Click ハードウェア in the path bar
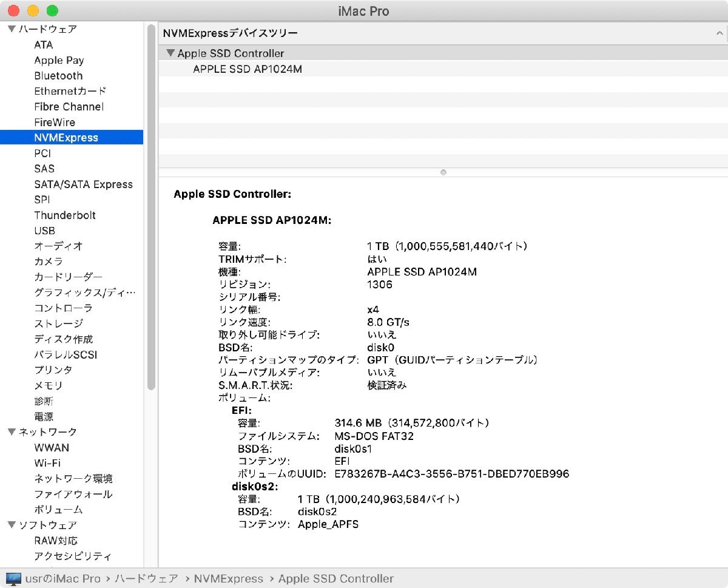The image size is (728, 588). tap(146, 579)
